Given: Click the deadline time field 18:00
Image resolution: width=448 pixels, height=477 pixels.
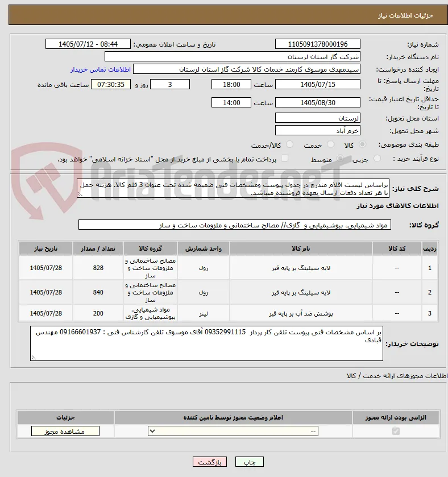Looking at the screenshot, I should [x=231, y=85].
